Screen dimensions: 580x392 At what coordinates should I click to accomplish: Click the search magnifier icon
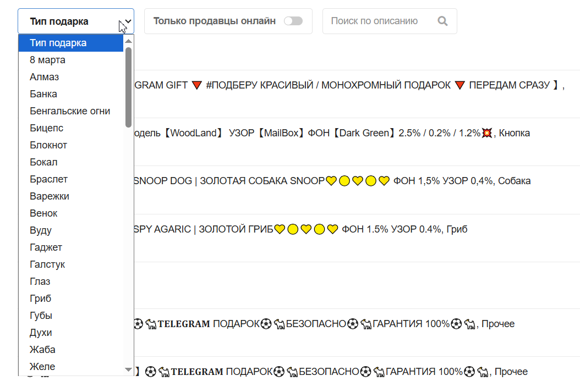(x=442, y=21)
